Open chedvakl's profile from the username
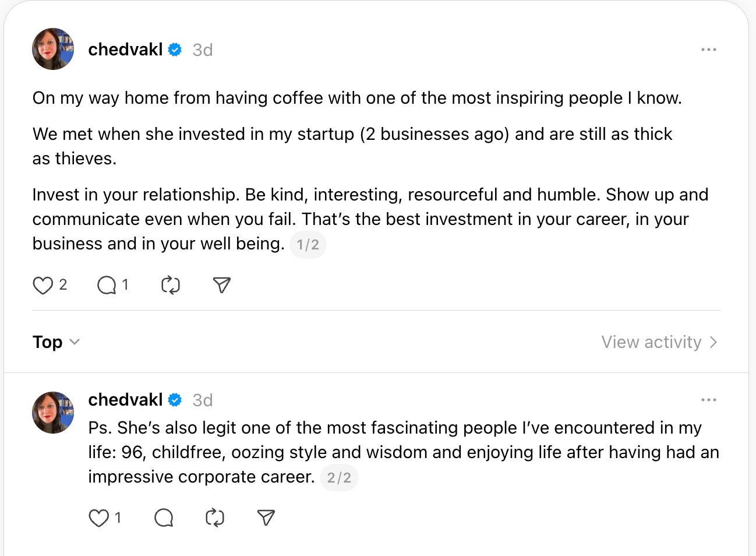The image size is (756, 556). 125,50
